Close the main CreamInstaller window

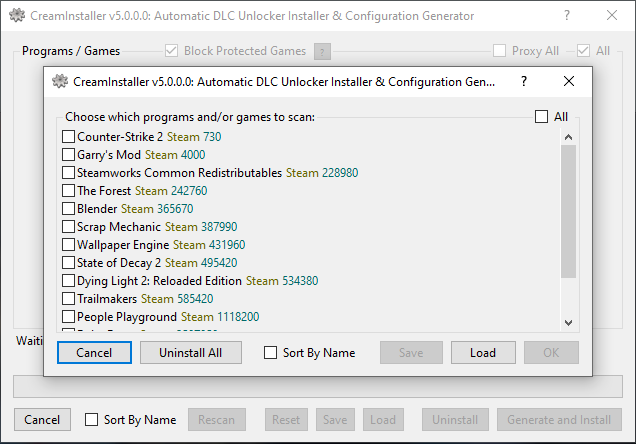pos(612,15)
